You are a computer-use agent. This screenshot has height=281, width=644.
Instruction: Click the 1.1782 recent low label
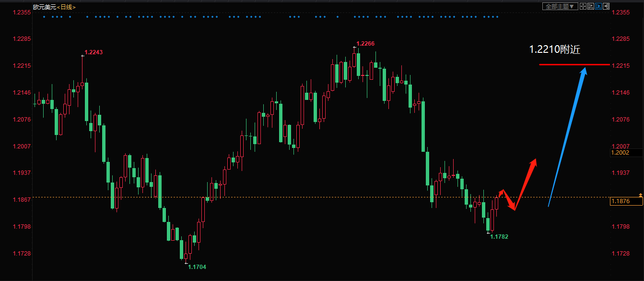tap(499, 236)
